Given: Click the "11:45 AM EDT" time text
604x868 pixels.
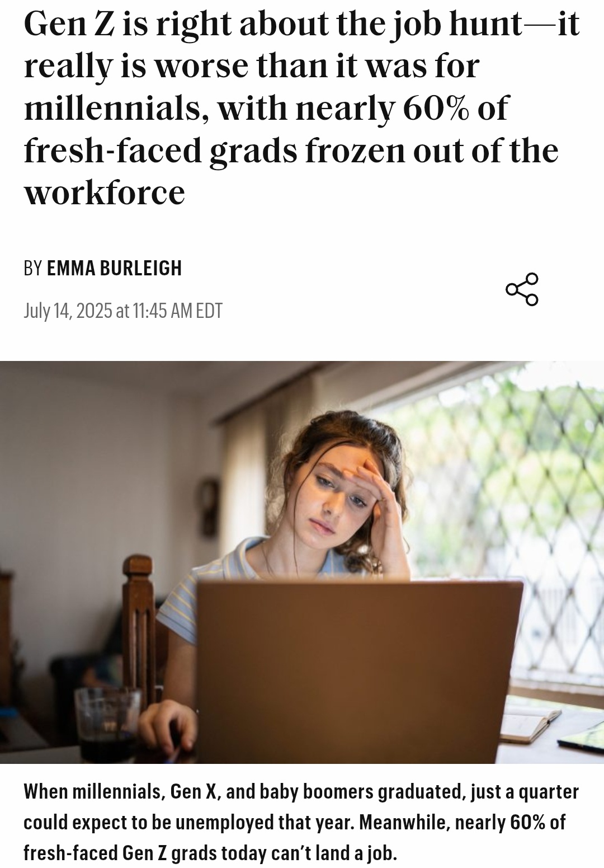Looking at the screenshot, I should [178, 311].
